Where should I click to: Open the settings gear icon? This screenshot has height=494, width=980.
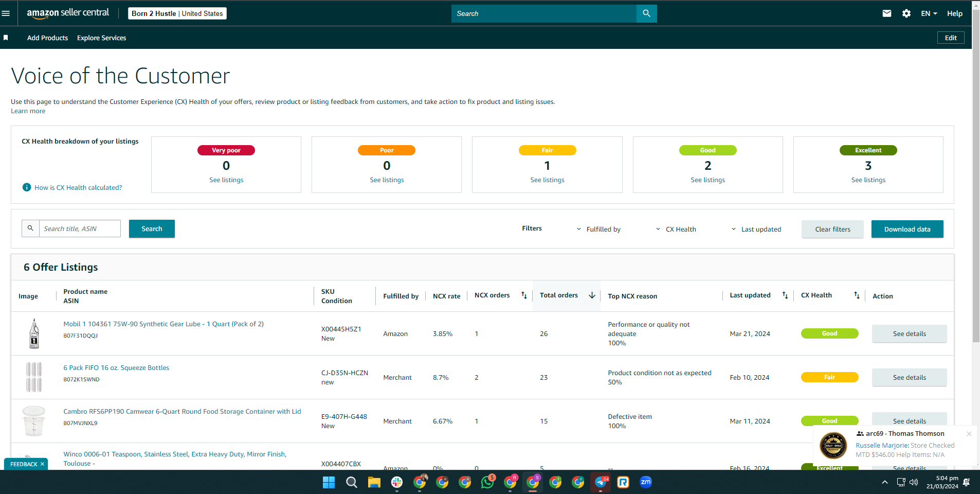[x=906, y=13]
